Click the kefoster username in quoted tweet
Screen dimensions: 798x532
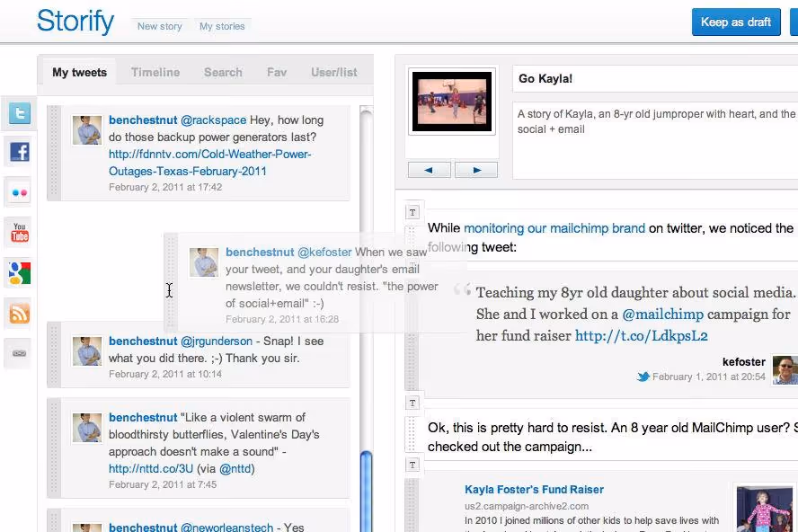743,362
